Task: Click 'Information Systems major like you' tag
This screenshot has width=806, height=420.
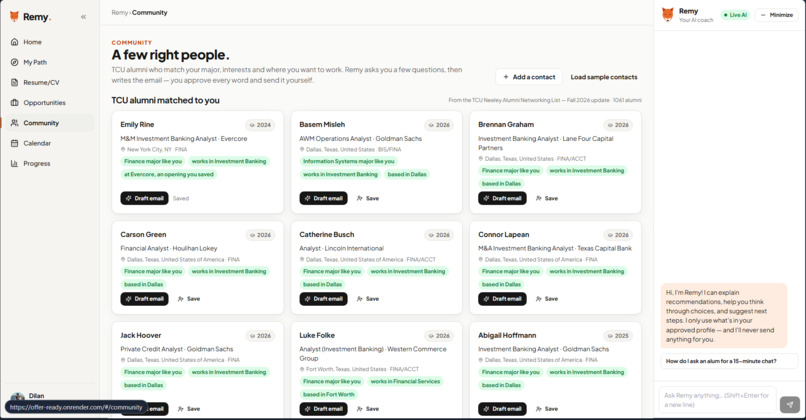Action: click(x=349, y=161)
